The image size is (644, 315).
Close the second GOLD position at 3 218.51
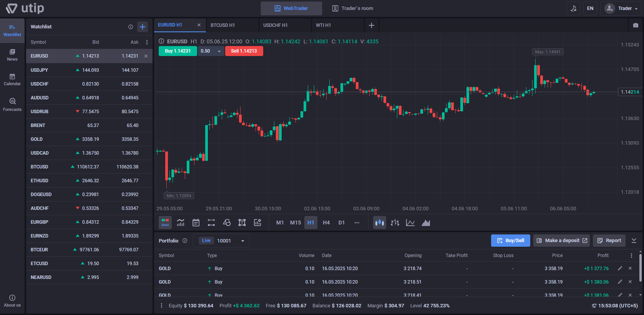[x=630, y=282]
